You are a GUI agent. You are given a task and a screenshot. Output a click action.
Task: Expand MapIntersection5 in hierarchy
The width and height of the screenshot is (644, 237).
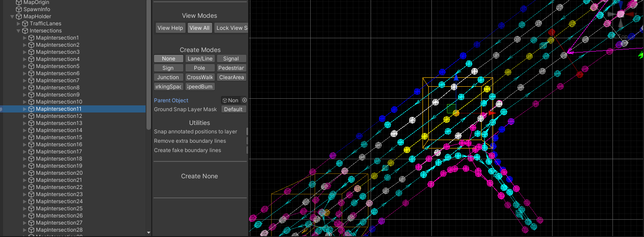tap(25, 66)
